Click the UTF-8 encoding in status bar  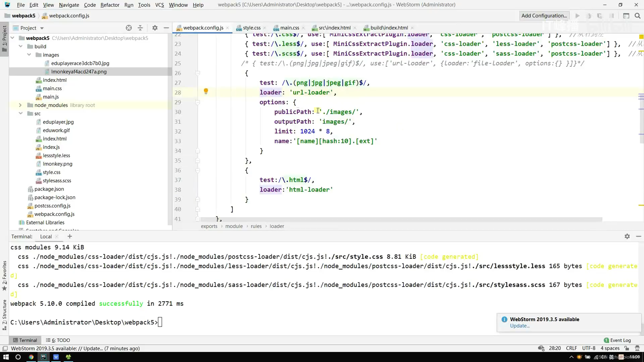589,348
